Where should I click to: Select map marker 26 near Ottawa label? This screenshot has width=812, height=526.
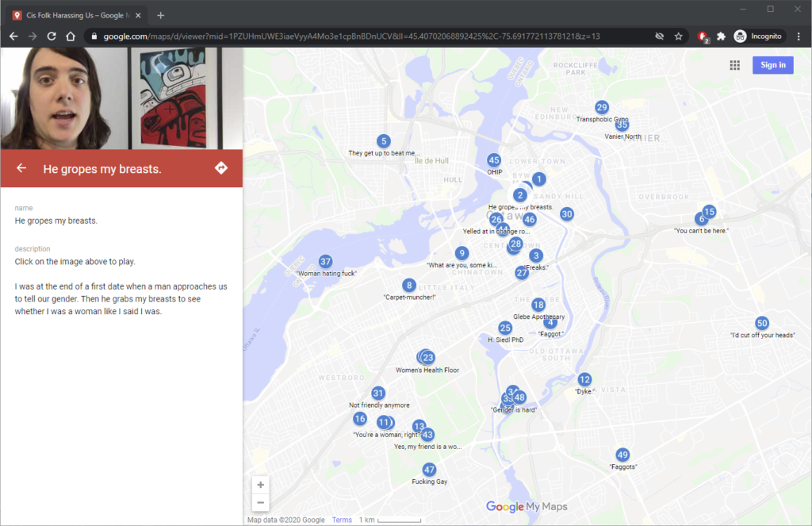coord(496,219)
